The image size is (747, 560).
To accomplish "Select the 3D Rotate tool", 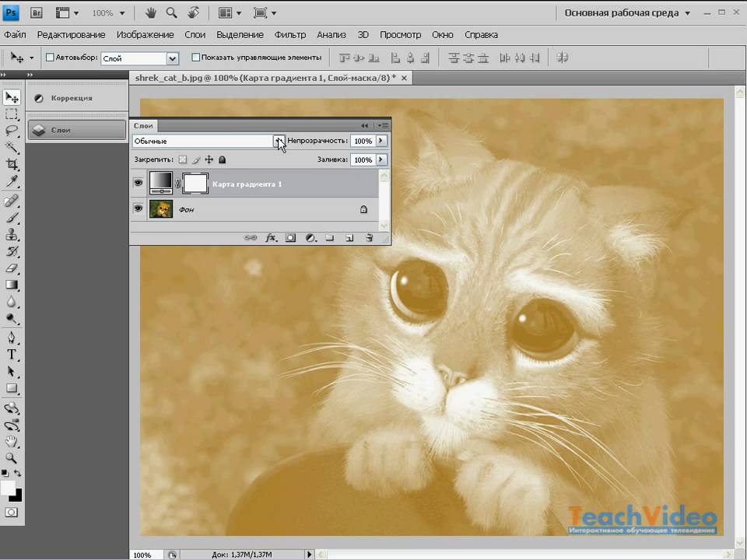I will (12, 408).
